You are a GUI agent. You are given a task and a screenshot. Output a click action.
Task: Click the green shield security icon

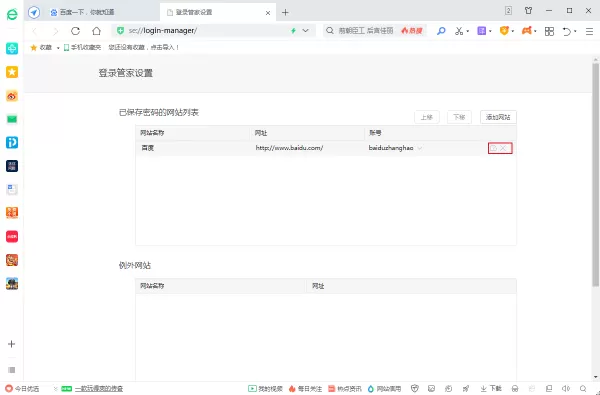121,31
